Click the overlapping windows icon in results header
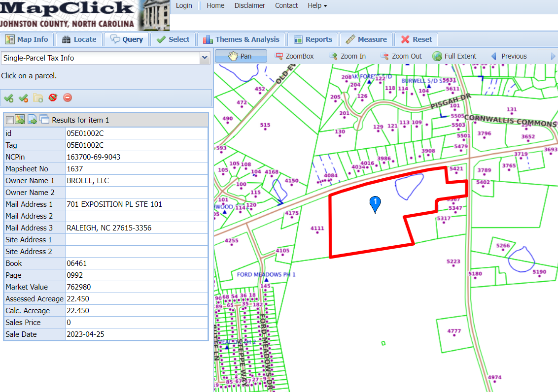This screenshot has height=392, width=558. [x=44, y=119]
